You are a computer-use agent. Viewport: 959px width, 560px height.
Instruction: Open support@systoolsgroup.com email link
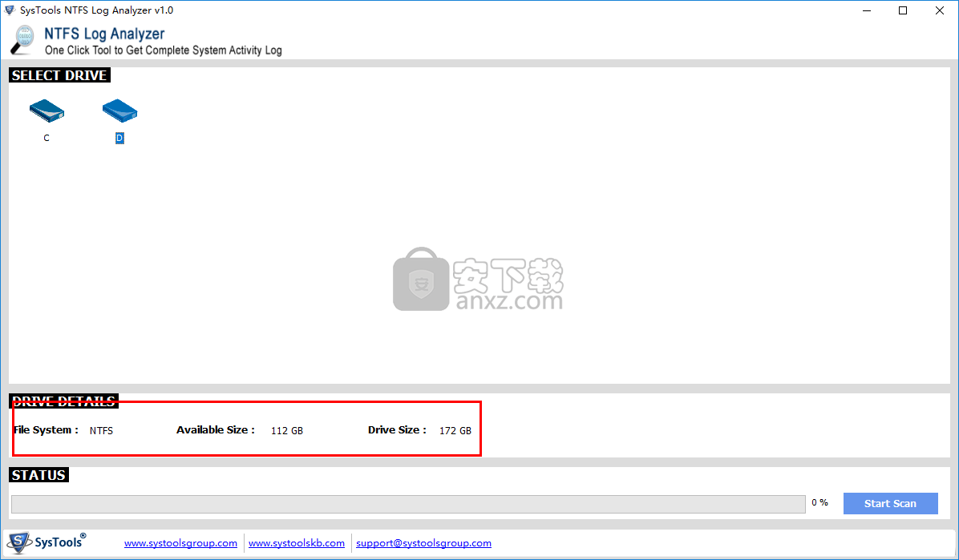click(424, 543)
